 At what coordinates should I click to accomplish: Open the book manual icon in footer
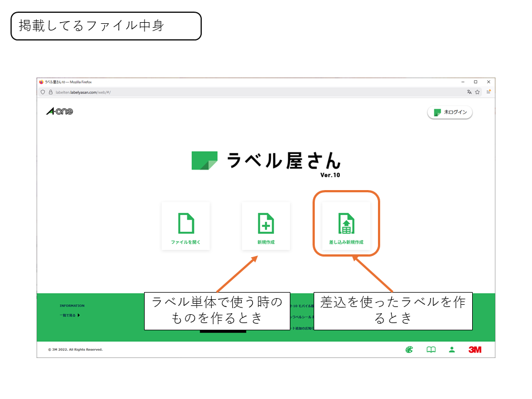point(431,350)
